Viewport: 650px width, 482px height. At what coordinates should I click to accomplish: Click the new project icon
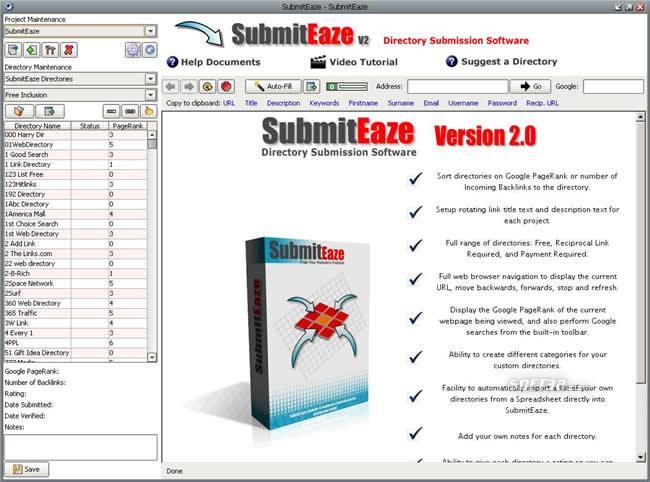tap(13, 50)
